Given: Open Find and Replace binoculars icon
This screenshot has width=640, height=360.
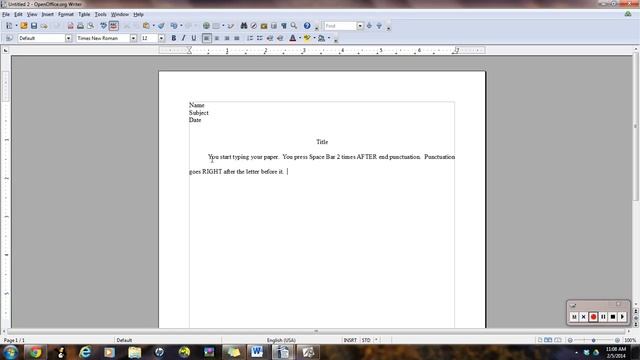Looking at the screenshot, I should click(244, 26).
